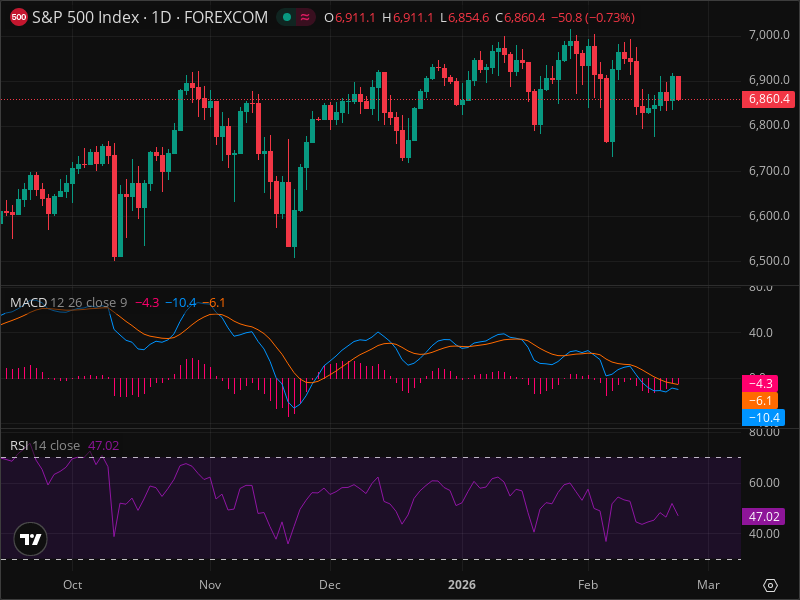Click the 6,800.0 price axis label
800x600 pixels.
point(769,125)
